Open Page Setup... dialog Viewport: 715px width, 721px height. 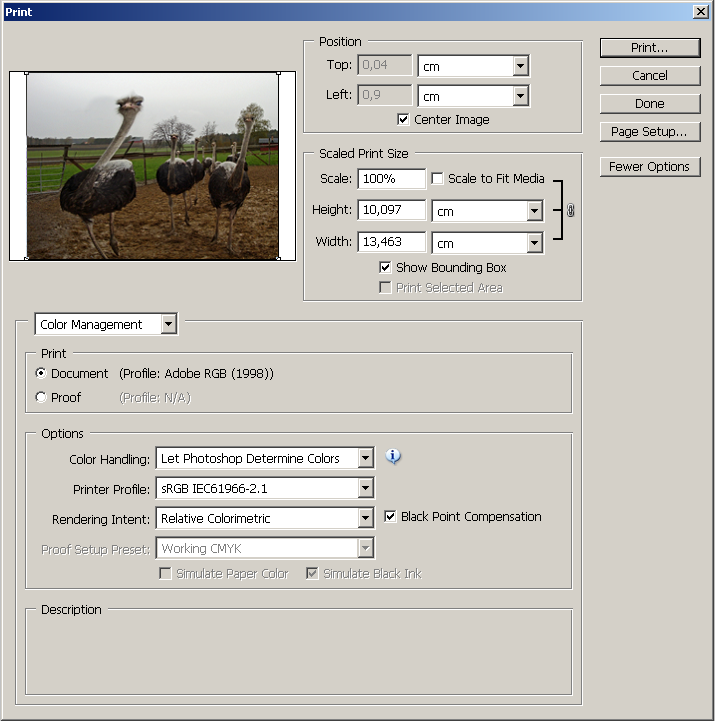[x=650, y=132]
